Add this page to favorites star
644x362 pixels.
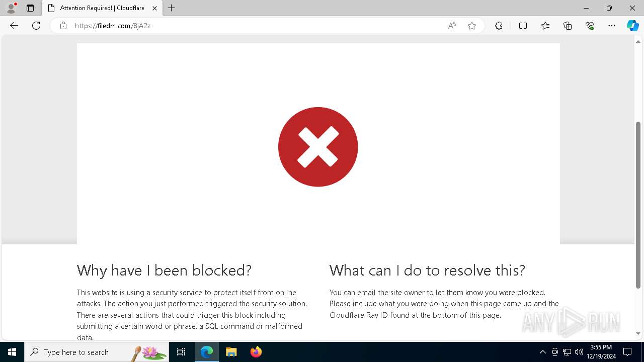(472, 26)
